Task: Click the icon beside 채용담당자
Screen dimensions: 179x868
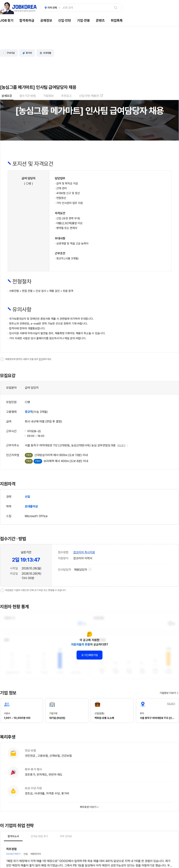Action: tap(90, 569)
